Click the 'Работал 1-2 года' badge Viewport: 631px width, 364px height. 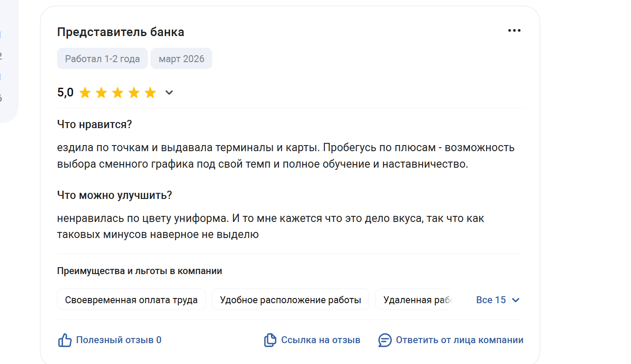[x=102, y=59]
